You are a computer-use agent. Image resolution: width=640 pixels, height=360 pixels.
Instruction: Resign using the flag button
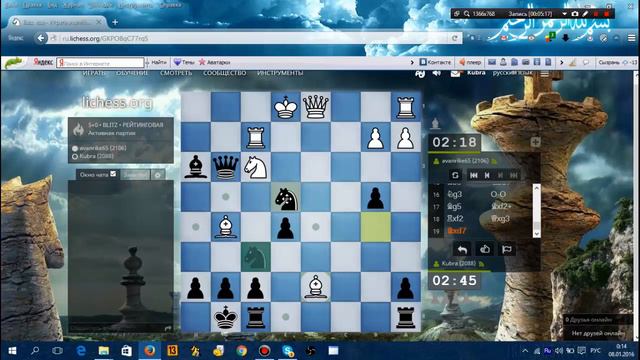click(507, 249)
